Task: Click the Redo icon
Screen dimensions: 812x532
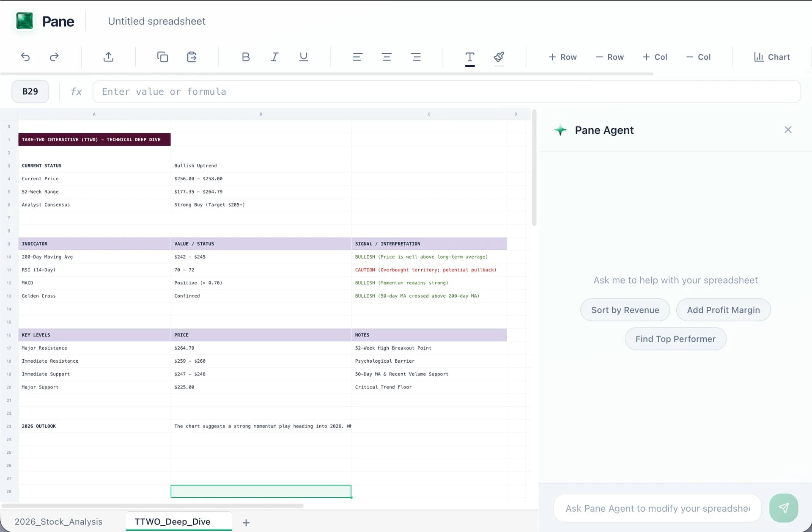Action: [54, 57]
